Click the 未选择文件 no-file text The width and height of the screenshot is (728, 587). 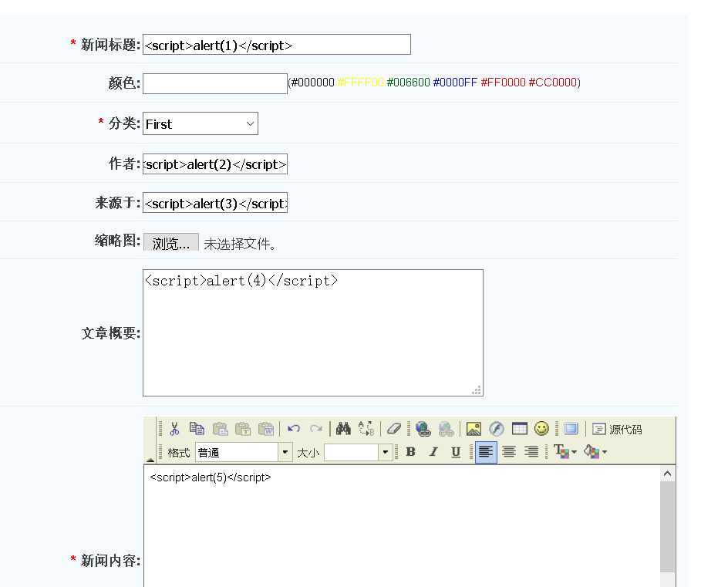point(240,244)
